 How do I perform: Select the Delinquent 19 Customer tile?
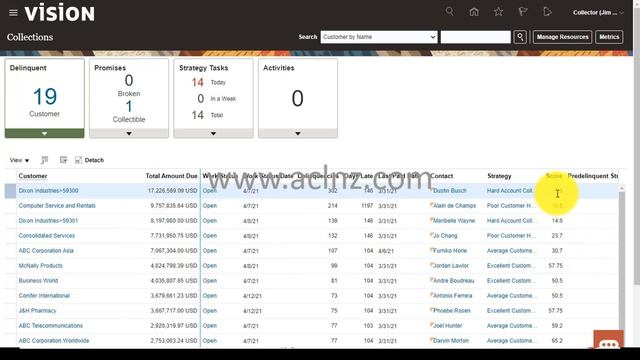tap(44, 98)
